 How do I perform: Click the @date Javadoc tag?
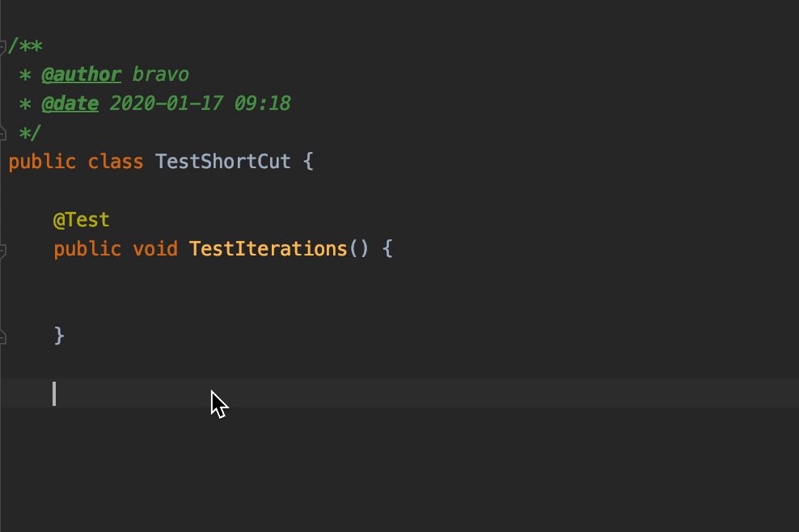coord(70,104)
